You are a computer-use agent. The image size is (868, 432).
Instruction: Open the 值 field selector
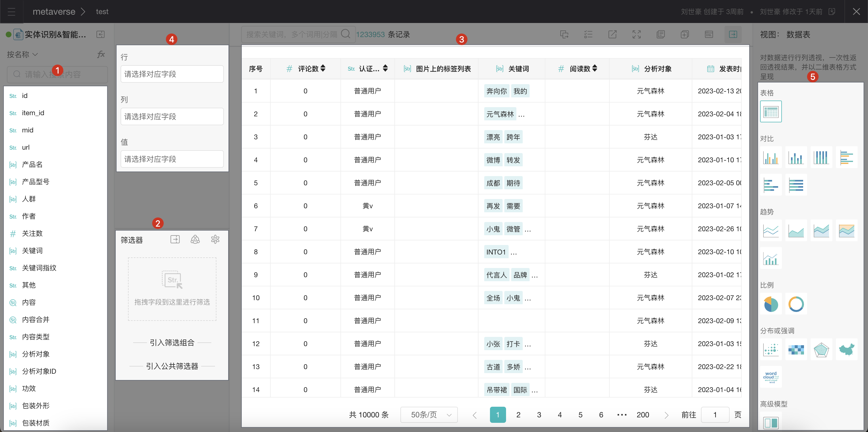[x=172, y=159]
